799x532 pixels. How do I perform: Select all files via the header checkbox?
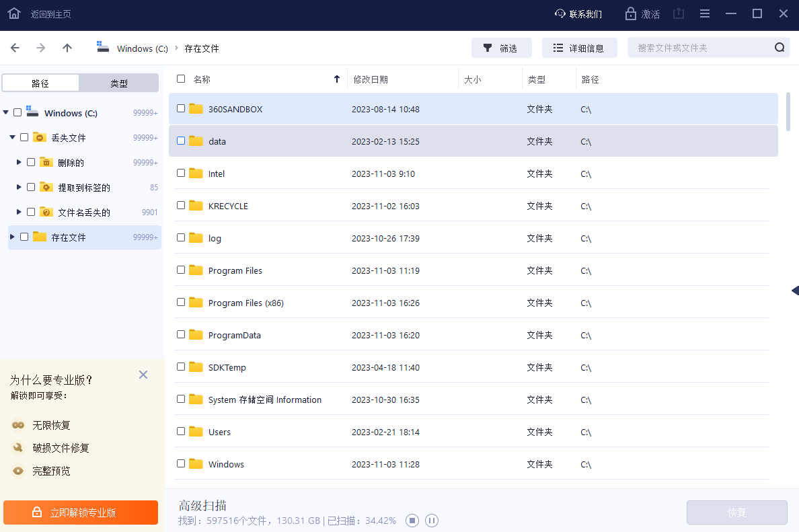pyautogui.click(x=181, y=78)
